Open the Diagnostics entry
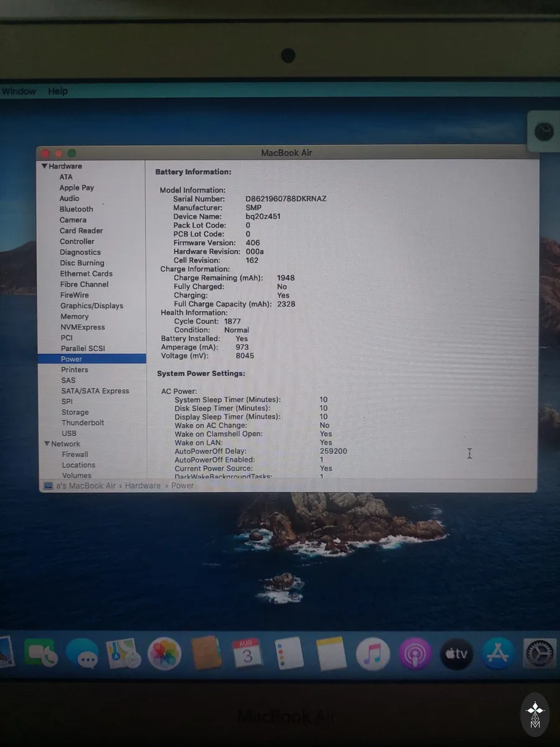 [80, 252]
